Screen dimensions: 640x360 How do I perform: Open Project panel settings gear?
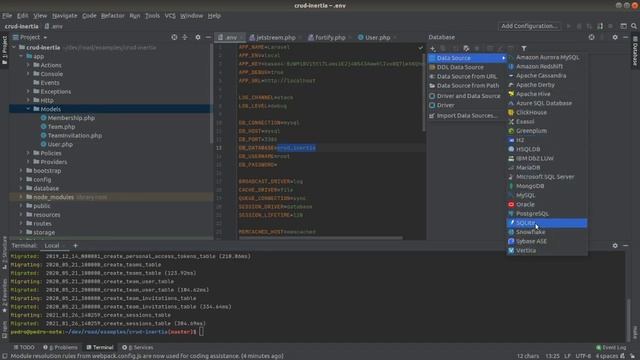(198, 37)
